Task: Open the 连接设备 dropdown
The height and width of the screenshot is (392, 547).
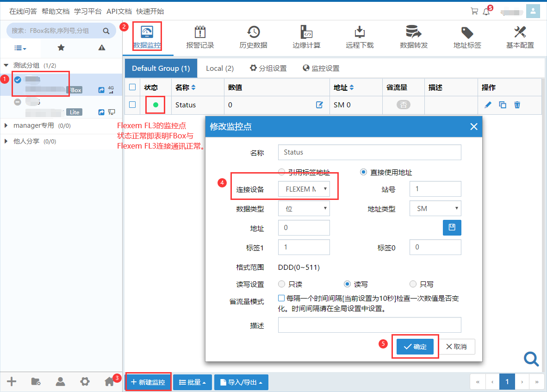Action: [304, 189]
